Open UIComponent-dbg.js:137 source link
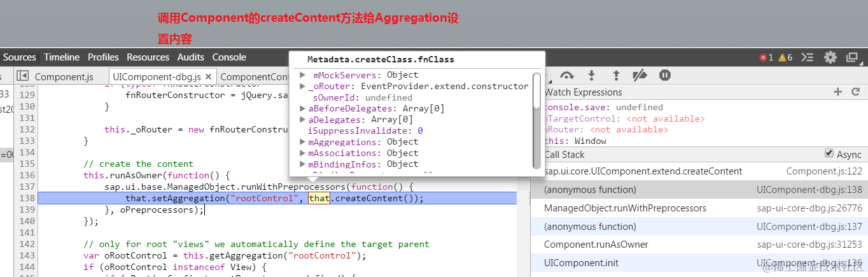The height and width of the screenshot is (277, 868). pos(809,226)
